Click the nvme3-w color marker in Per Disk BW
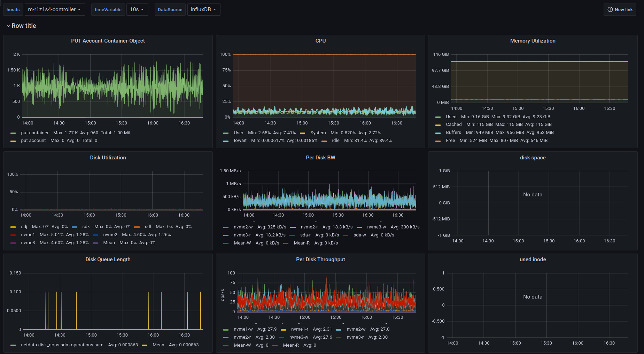 tap(359, 227)
